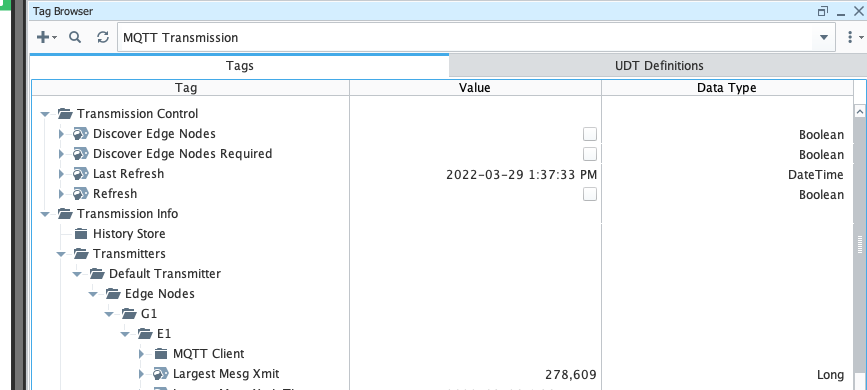Click the vertical scrollbar up arrow
Image resolution: width=867 pixels, height=390 pixels.
[x=859, y=112]
